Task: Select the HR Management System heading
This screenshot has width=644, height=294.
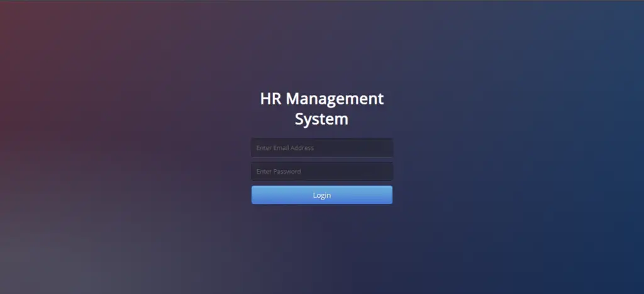Action: tap(321, 108)
